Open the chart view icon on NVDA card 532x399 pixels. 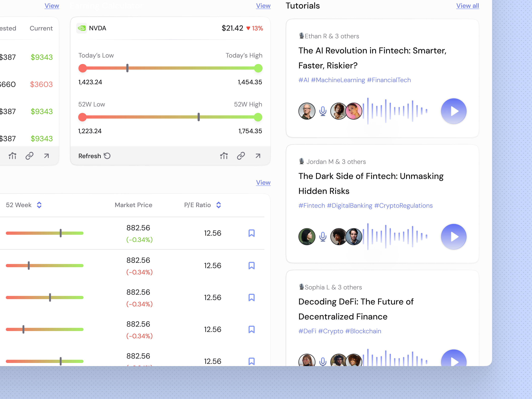click(224, 156)
